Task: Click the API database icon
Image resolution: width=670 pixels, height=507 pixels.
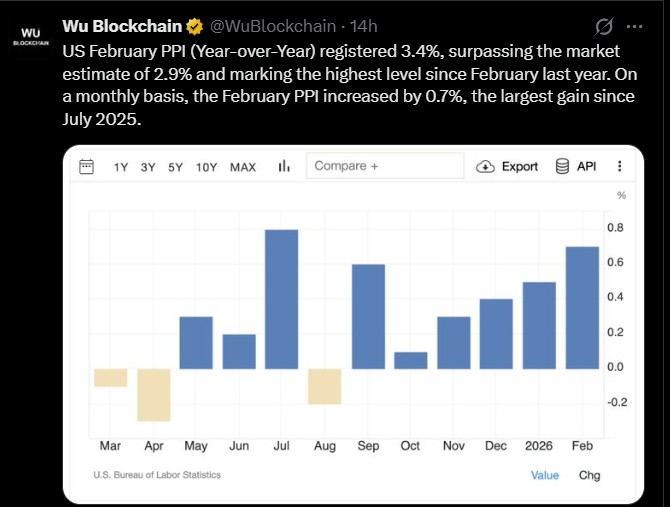Action: 562,166
